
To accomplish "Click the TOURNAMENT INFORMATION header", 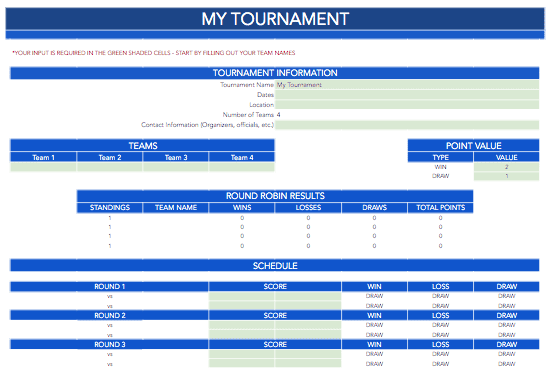I will click(275, 73).
